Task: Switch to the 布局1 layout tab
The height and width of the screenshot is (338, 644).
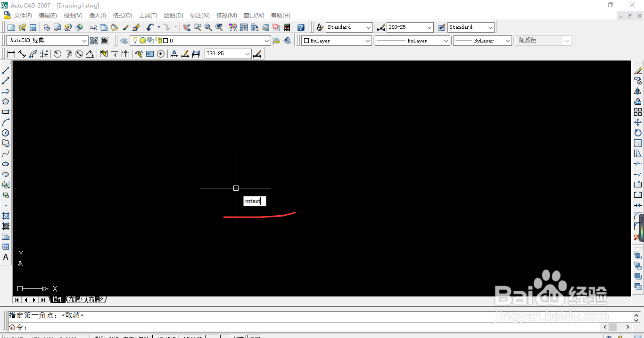Action: point(75,300)
